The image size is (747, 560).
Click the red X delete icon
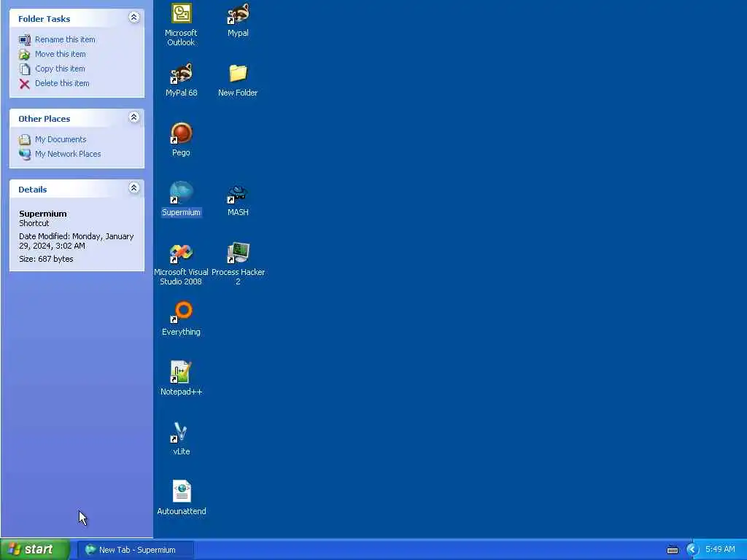tap(25, 84)
